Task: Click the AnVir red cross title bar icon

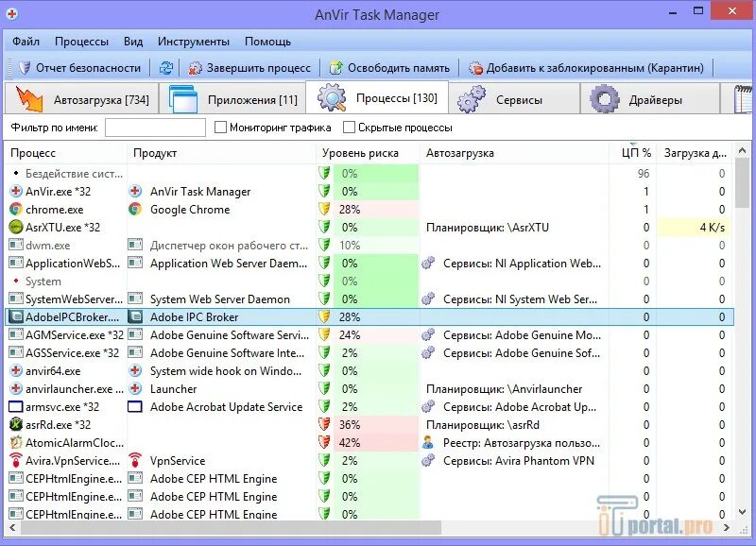Action: [x=12, y=13]
